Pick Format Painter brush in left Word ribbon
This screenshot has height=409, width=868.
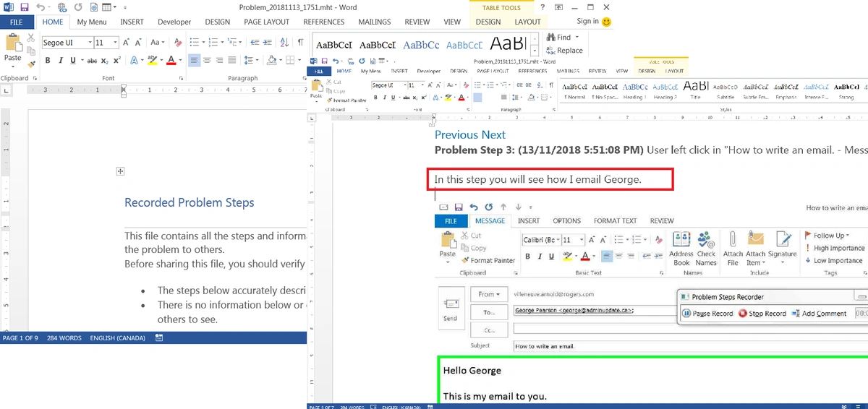pyautogui.click(x=30, y=63)
